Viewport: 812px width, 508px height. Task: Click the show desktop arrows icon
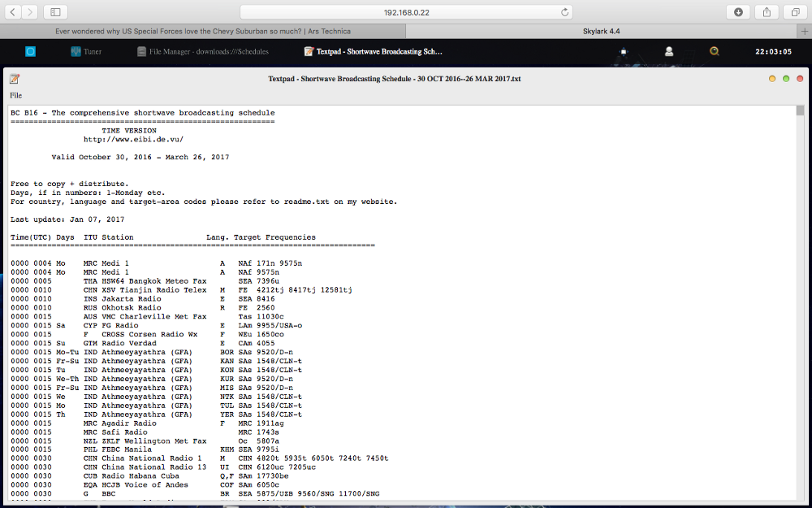[x=624, y=51]
